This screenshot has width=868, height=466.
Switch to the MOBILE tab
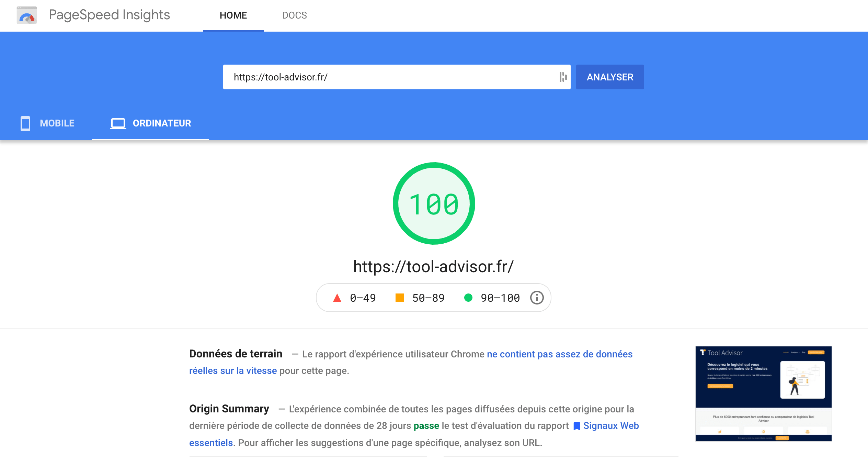pos(57,123)
